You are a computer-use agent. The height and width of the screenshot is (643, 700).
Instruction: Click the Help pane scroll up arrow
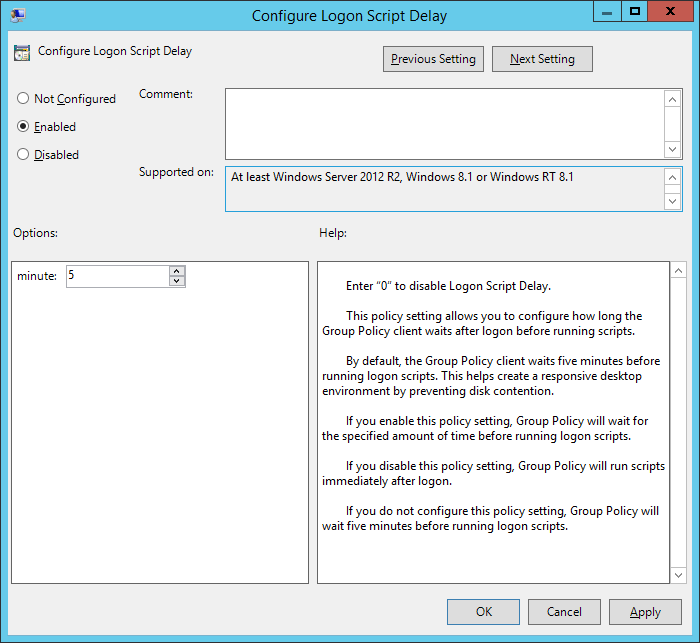pyautogui.click(x=678, y=271)
